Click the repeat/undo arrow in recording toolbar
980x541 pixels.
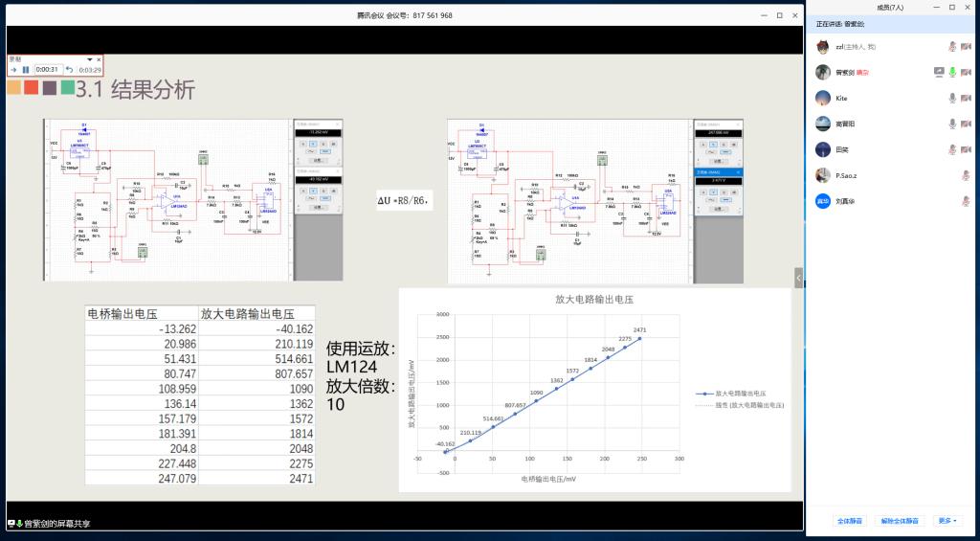point(69,69)
